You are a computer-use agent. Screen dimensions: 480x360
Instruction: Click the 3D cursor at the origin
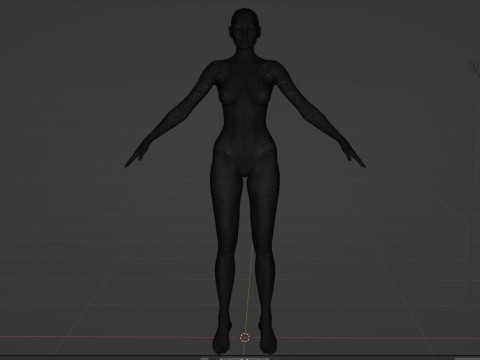pos(245,337)
